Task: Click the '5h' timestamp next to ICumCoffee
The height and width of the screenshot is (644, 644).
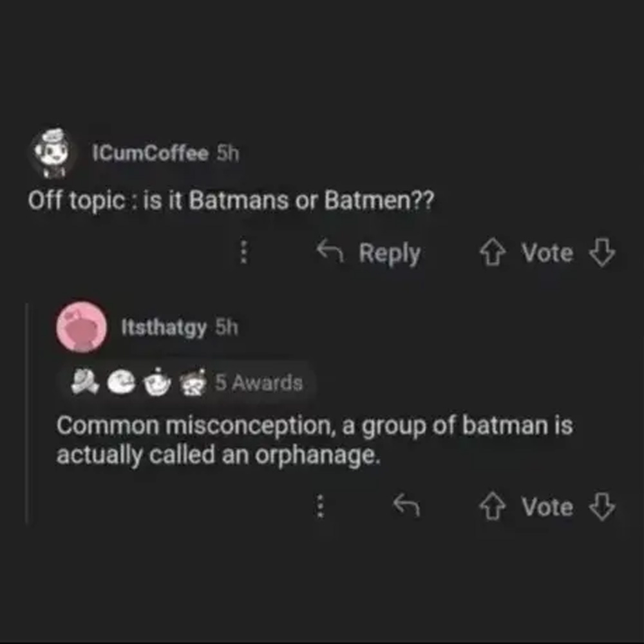Action: (x=227, y=153)
